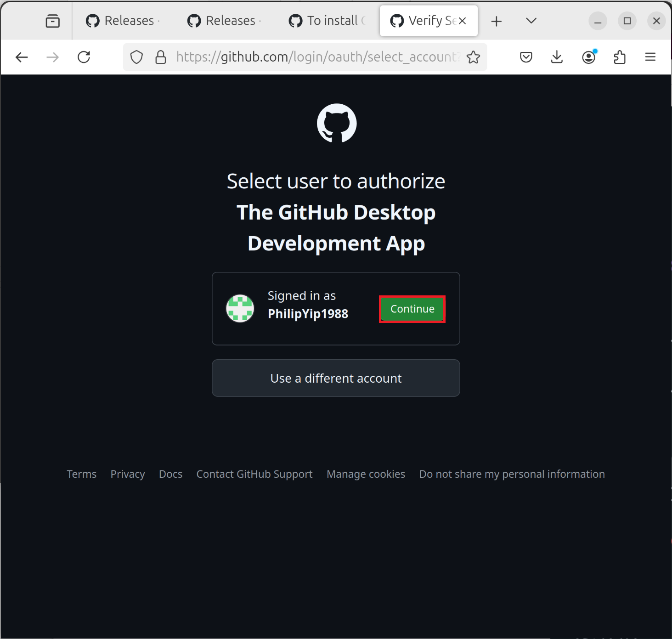Open the Extensions puzzle icon
The width and height of the screenshot is (672, 639).
[620, 57]
